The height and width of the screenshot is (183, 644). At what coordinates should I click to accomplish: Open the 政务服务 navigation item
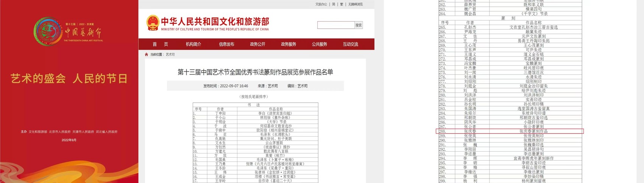click(x=288, y=44)
